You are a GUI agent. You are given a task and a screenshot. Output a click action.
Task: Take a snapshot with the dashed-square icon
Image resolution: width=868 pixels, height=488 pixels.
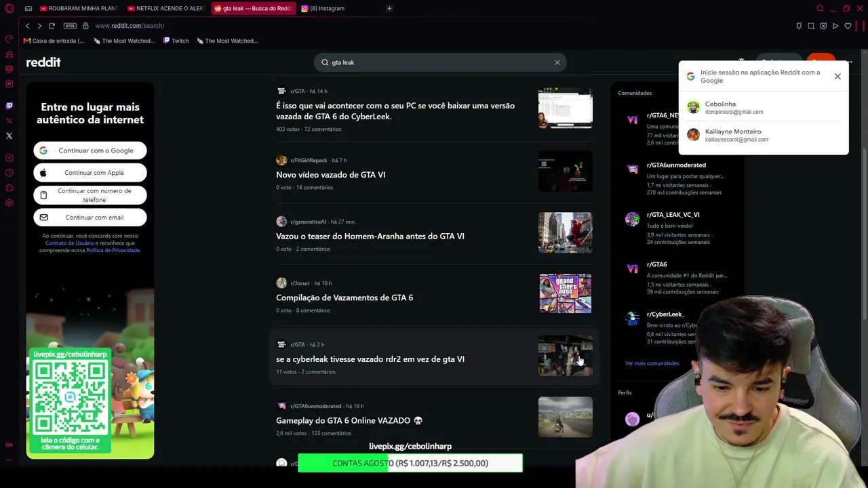click(811, 26)
